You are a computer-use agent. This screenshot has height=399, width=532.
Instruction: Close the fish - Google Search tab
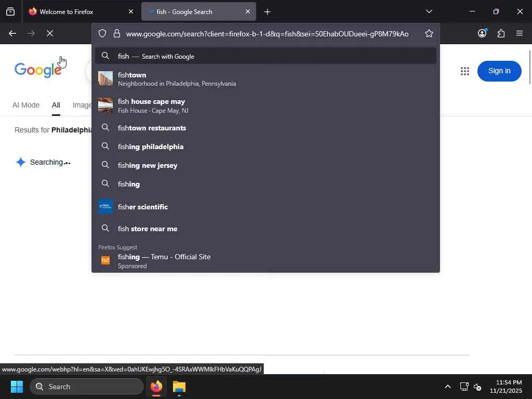point(248,11)
